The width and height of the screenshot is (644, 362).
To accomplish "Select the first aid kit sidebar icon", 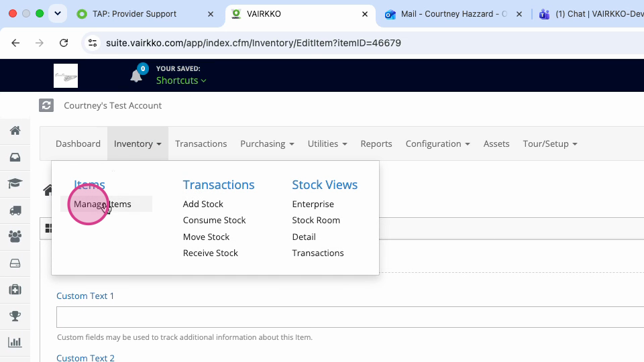I will coord(15,290).
